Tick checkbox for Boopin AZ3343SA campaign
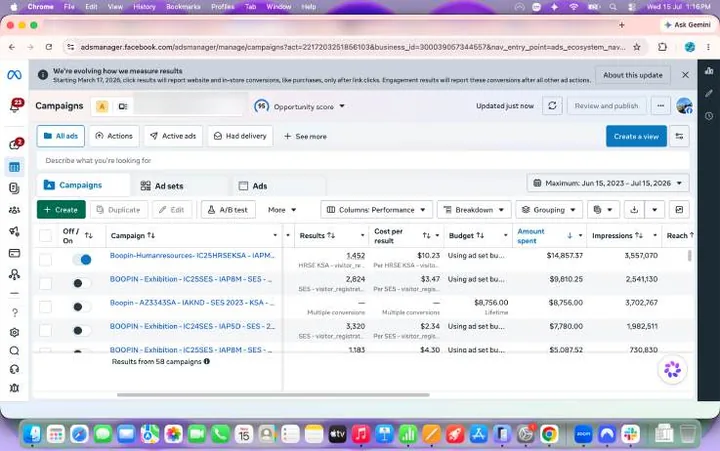This screenshot has height=451, width=720. pos(45,307)
